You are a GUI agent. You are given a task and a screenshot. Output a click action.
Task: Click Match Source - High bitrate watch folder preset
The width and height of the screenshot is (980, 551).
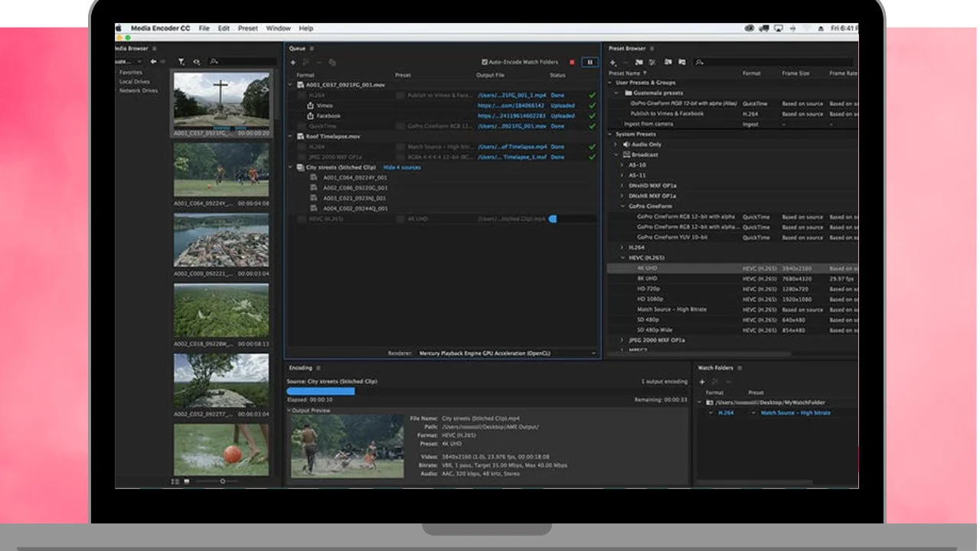[x=795, y=412]
